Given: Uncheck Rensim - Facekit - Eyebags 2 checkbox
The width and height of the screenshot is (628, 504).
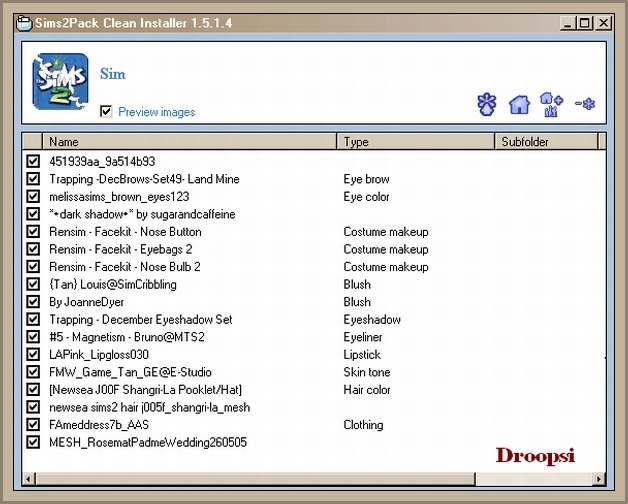Looking at the screenshot, I should click(33, 249).
